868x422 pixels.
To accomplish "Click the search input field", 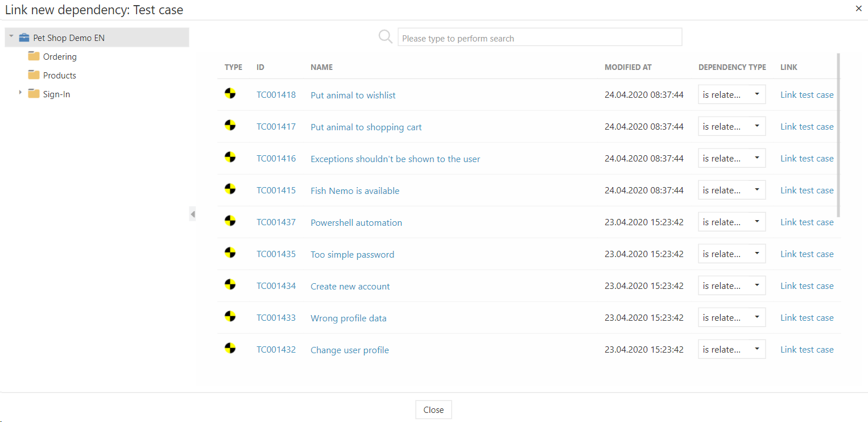I will pyautogui.click(x=539, y=38).
